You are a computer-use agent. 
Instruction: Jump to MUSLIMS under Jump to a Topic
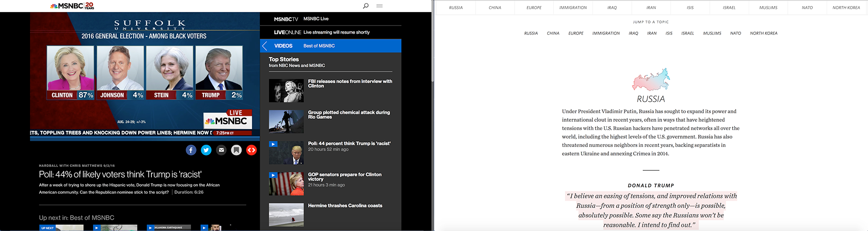coord(712,33)
